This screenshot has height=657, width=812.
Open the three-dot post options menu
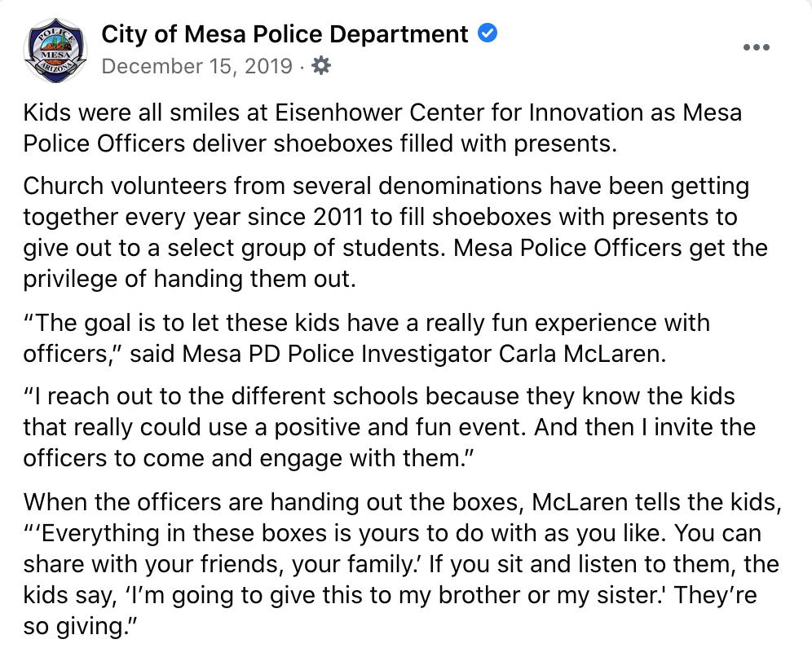coord(756,47)
